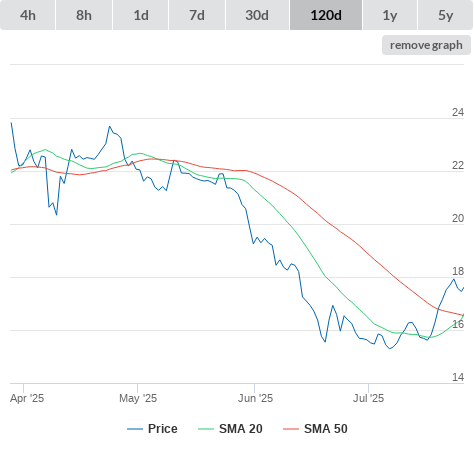Click the Apr '25 axis label
The image size is (474, 455).
coord(27,398)
